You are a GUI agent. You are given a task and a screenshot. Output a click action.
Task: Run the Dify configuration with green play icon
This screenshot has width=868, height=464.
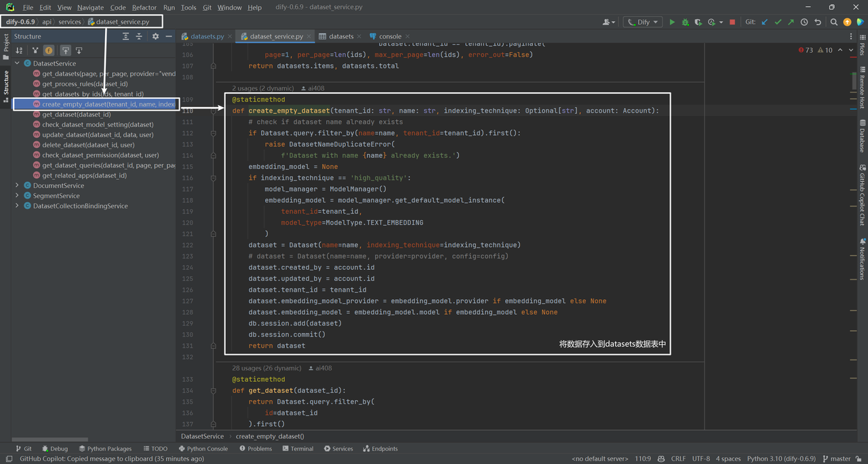click(x=672, y=22)
